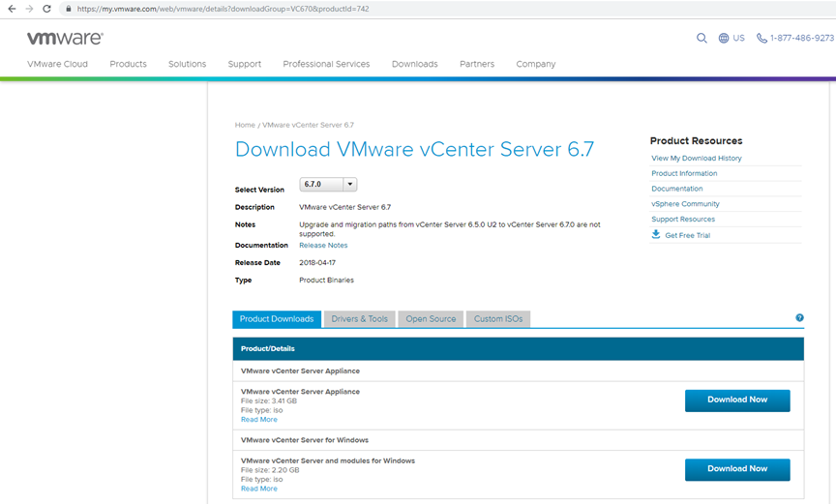Open the Products menu
This screenshot has height=504, width=836.
pyautogui.click(x=128, y=64)
